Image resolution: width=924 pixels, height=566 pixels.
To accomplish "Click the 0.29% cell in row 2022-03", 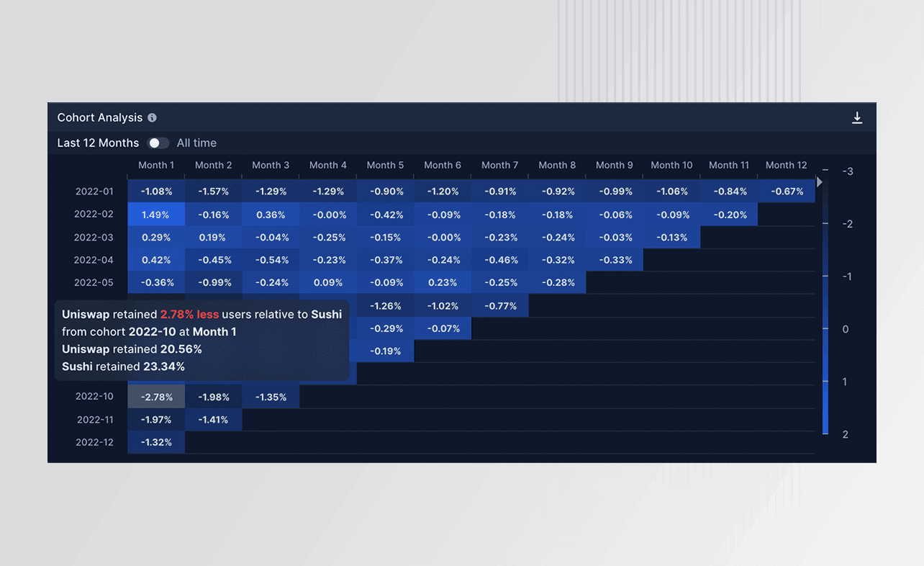I will [156, 237].
